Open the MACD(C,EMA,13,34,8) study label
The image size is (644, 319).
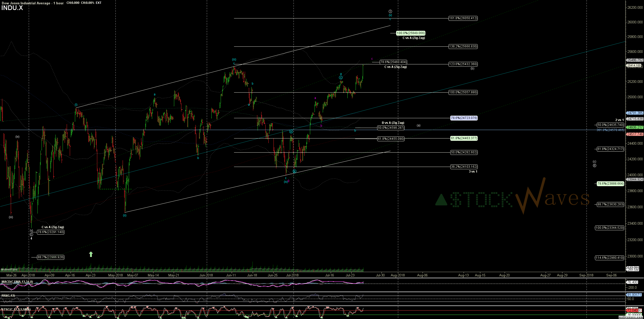[x=17, y=282]
